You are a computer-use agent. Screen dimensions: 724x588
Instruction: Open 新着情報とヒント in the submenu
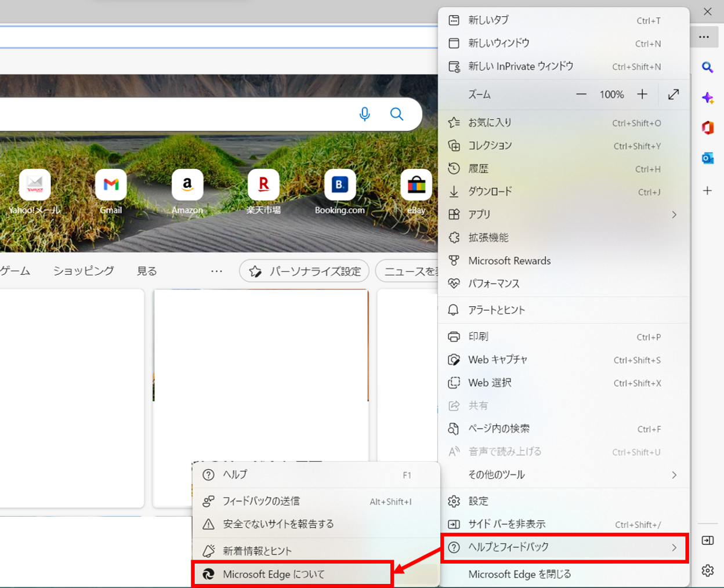pyautogui.click(x=316, y=551)
